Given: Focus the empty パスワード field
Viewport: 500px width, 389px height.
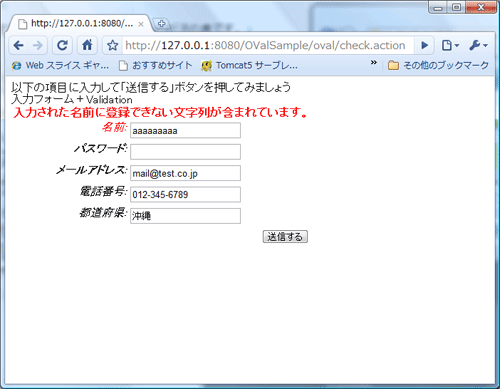Looking at the screenshot, I should click(x=185, y=152).
